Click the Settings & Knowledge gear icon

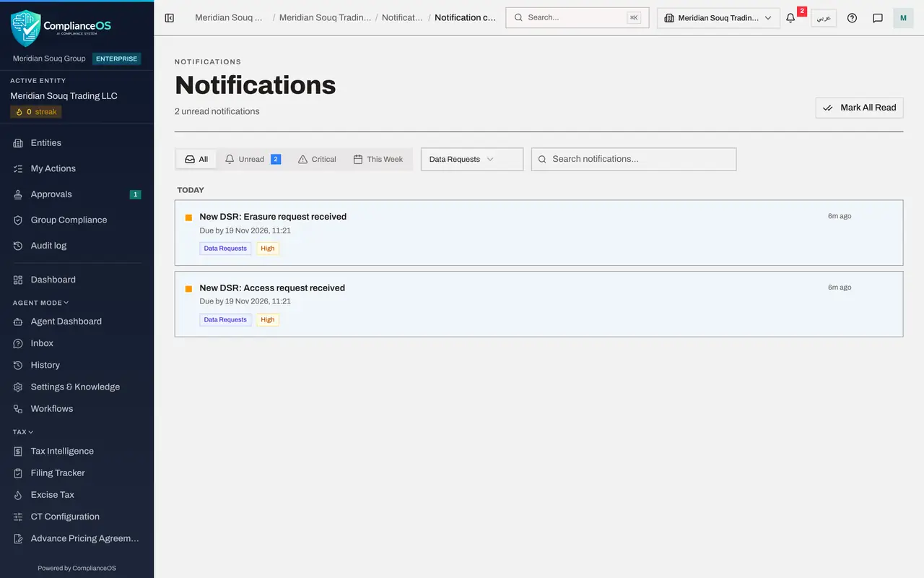coord(18,387)
